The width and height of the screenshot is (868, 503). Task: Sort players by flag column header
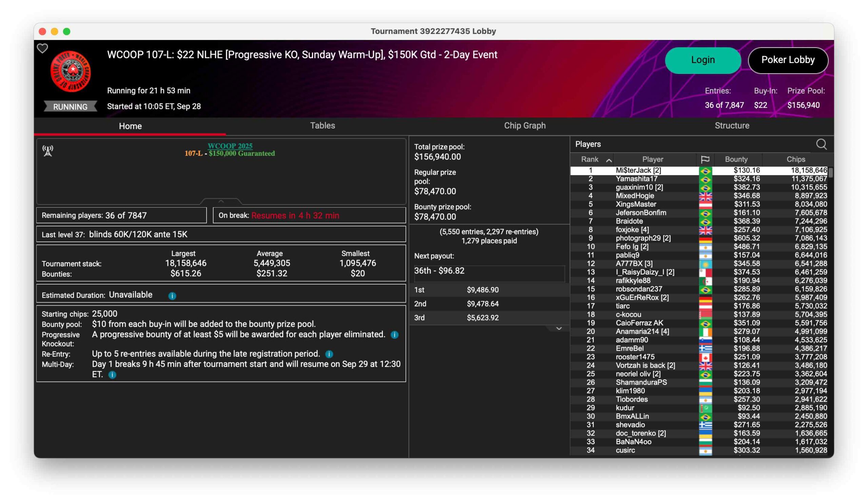[705, 159]
